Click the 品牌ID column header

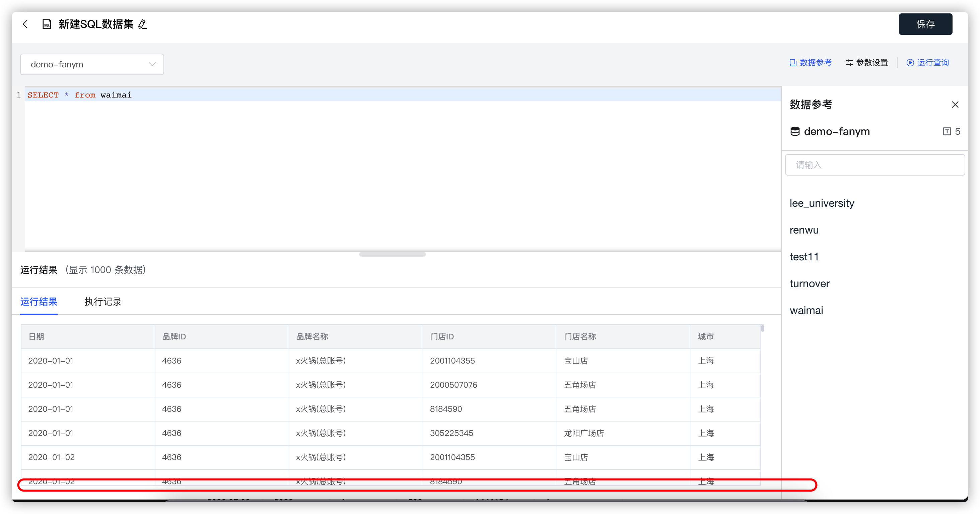pos(222,337)
